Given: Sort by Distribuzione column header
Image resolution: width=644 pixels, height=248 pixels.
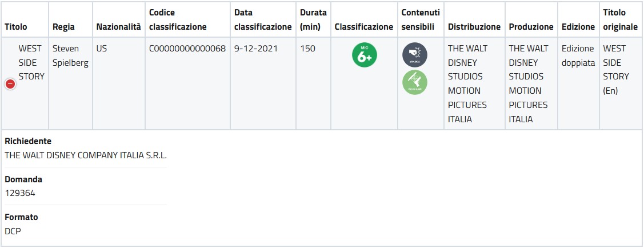Looking at the screenshot, I should [474, 27].
